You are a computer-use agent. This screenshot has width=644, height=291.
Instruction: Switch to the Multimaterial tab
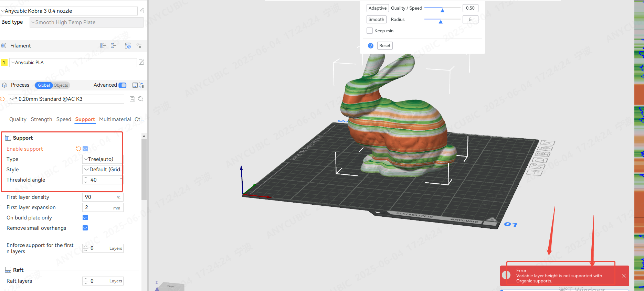click(x=115, y=119)
